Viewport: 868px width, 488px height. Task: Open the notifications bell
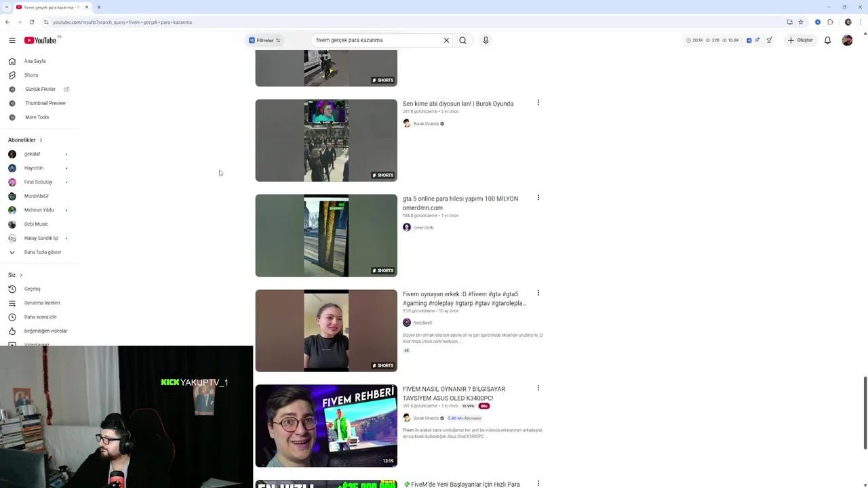(827, 41)
